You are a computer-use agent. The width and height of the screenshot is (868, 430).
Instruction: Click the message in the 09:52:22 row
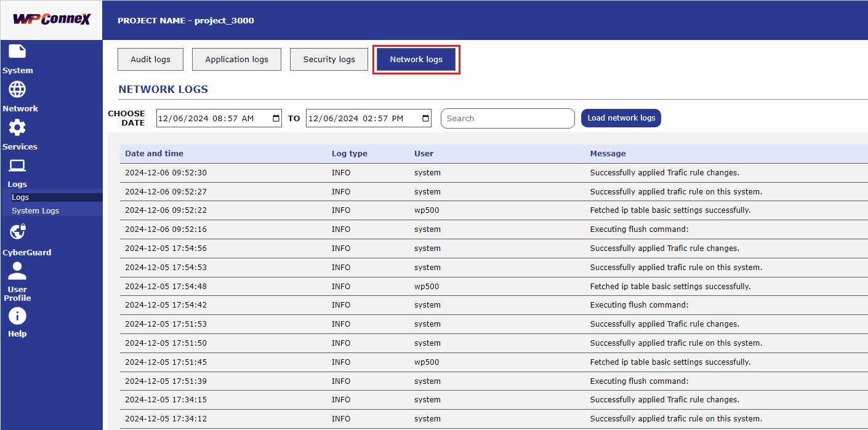point(670,210)
